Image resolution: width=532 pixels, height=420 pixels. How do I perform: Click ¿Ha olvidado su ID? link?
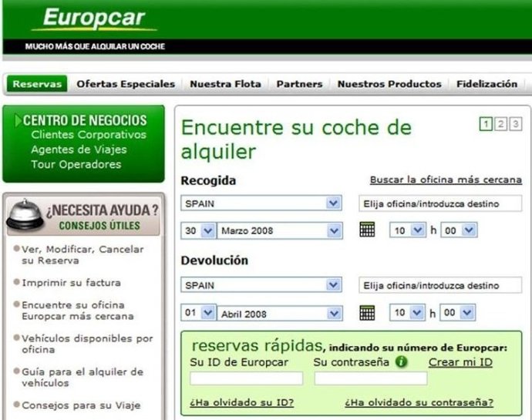pos(241,402)
